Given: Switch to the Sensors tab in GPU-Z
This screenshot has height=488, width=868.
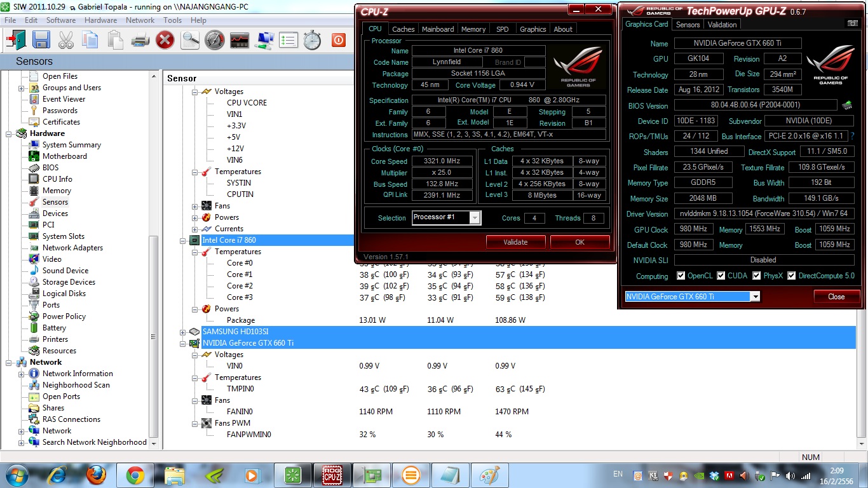Looking at the screenshot, I should (688, 25).
